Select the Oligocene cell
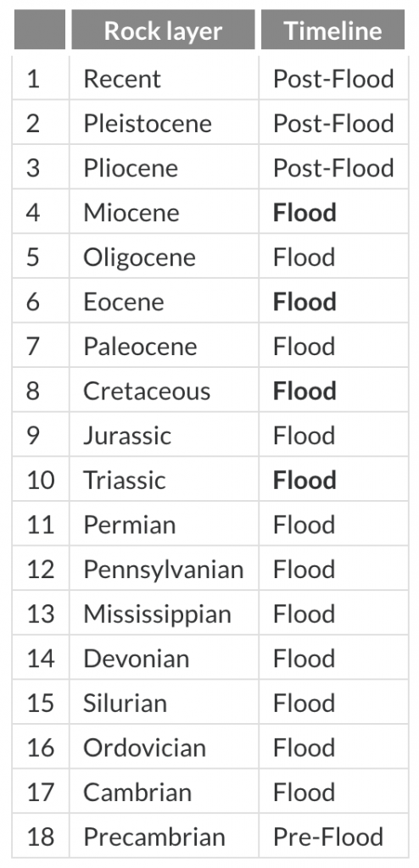The height and width of the screenshot is (868, 419). click(164, 256)
